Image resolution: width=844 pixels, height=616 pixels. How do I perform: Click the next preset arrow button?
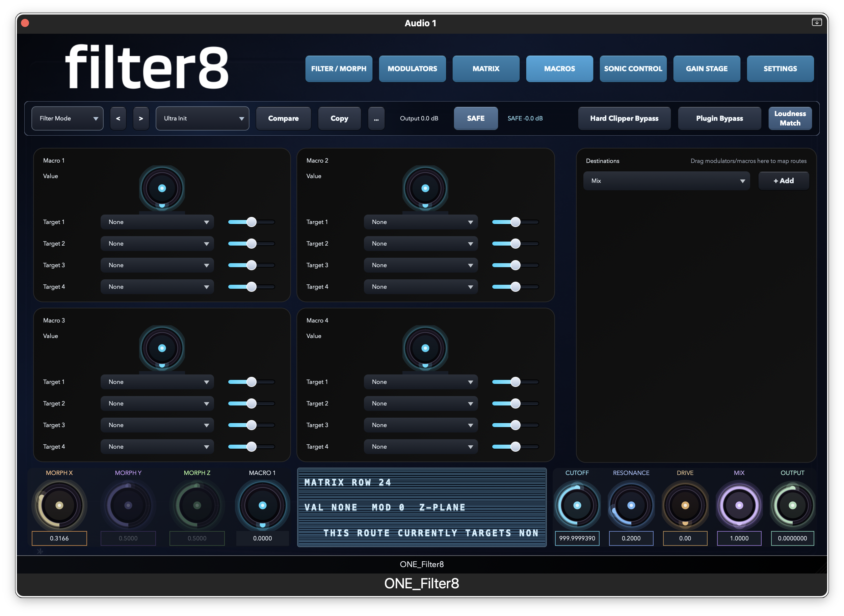(141, 118)
